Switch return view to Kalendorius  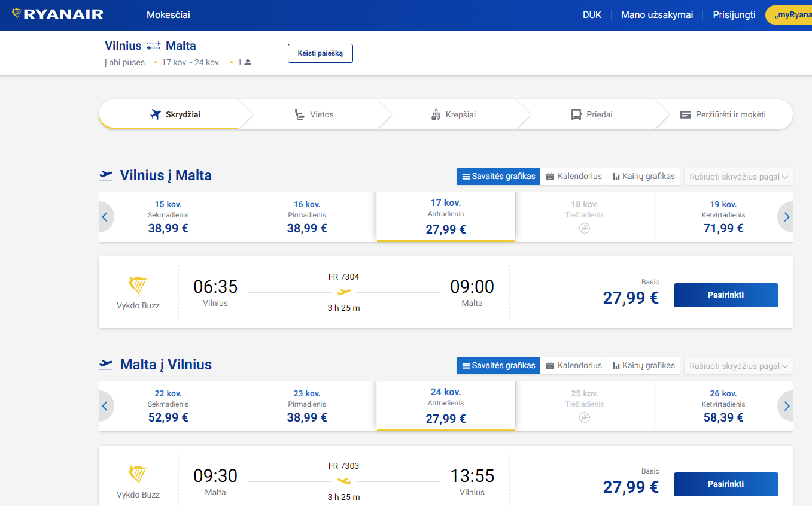(x=574, y=366)
